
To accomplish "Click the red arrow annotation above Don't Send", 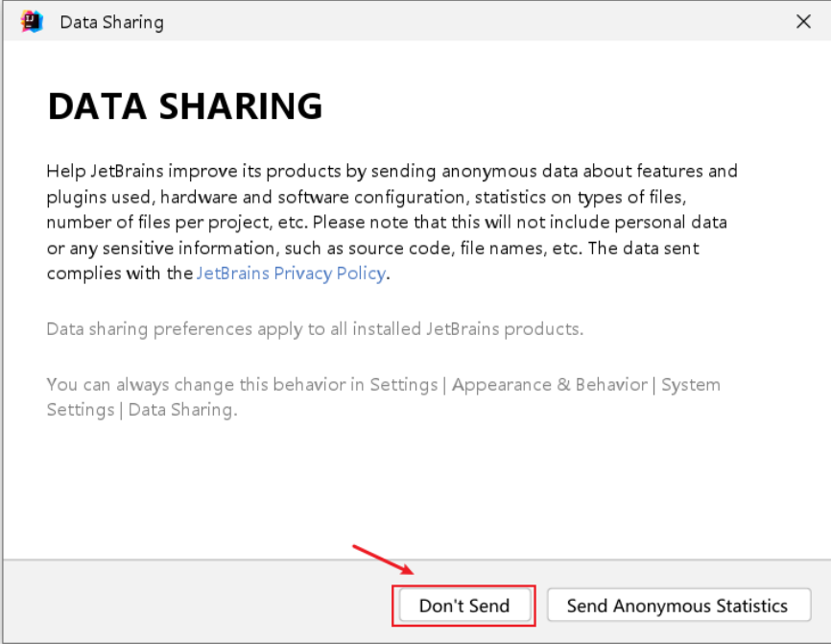I will [383, 560].
